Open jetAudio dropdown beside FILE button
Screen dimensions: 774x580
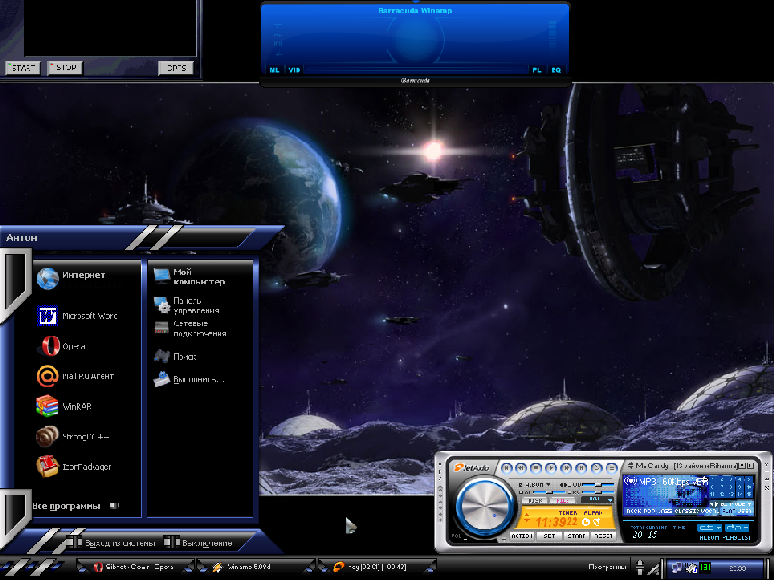pyautogui.click(x=597, y=500)
